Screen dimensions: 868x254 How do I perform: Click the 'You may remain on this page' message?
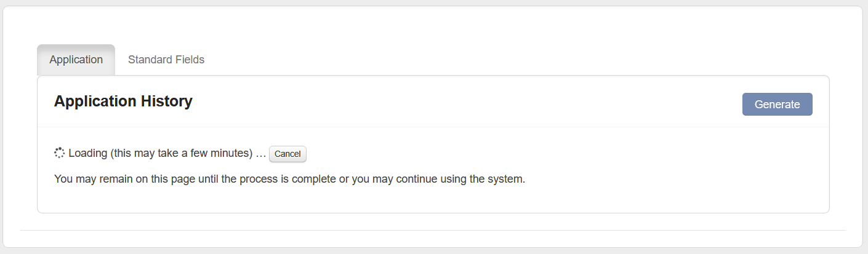coord(289,180)
